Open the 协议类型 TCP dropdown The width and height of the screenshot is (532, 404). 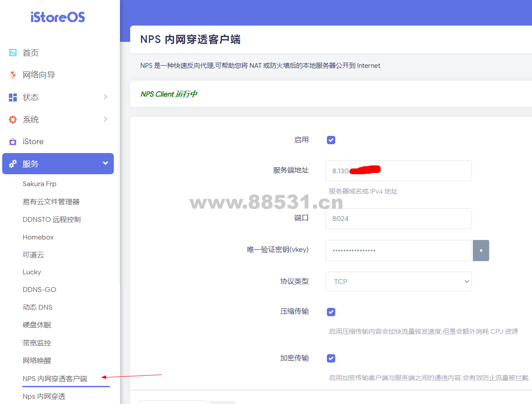click(399, 281)
